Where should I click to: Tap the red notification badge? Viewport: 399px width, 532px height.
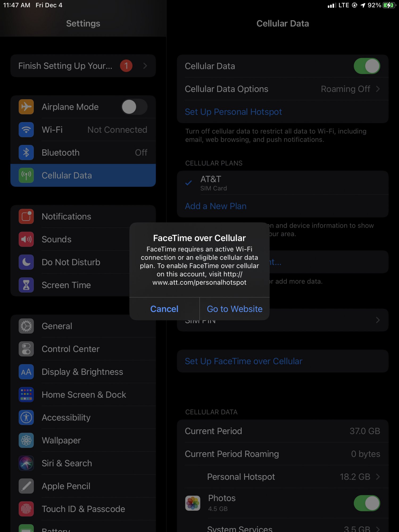[x=126, y=66]
